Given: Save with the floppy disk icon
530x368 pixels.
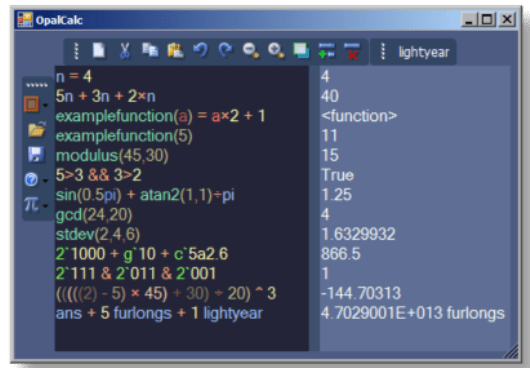Looking at the screenshot, I should tap(36, 154).
